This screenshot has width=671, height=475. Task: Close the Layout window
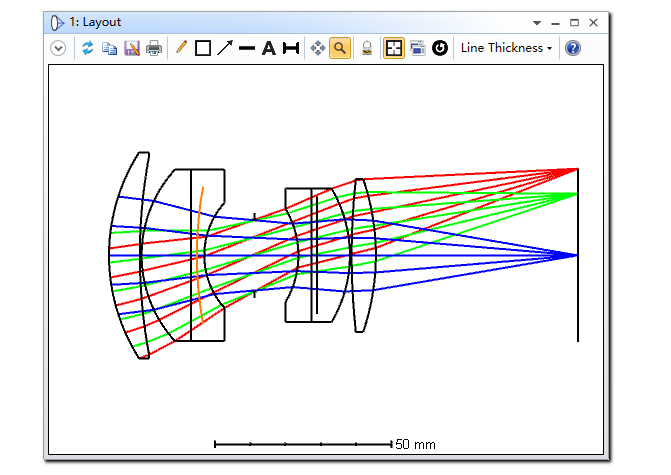(593, 23)
